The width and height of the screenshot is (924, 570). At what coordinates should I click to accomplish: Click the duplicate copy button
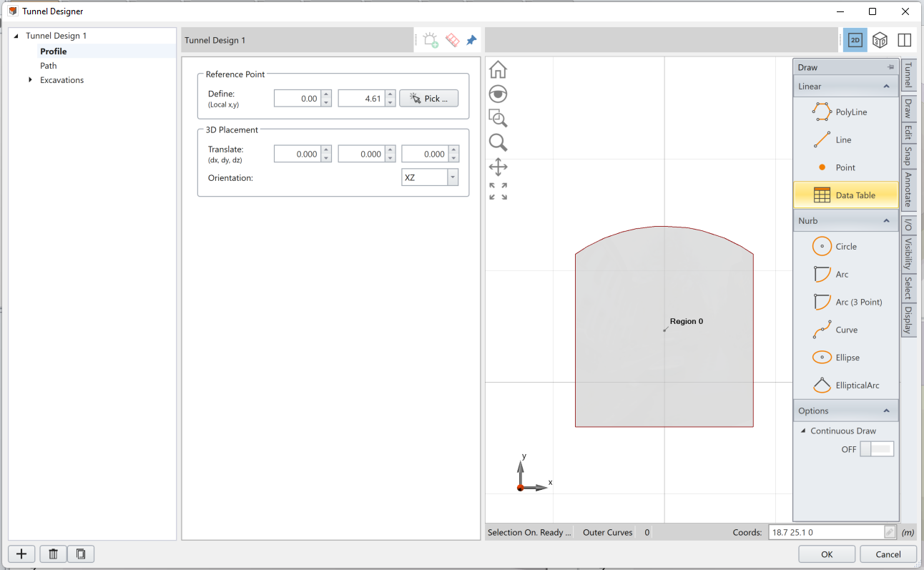(x=81, y=554)
